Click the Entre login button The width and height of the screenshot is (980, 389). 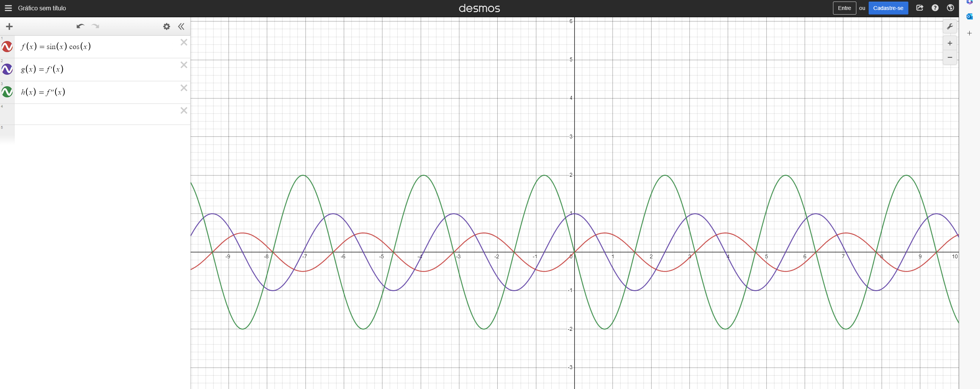pyautogui.click(x=844, y=8)
